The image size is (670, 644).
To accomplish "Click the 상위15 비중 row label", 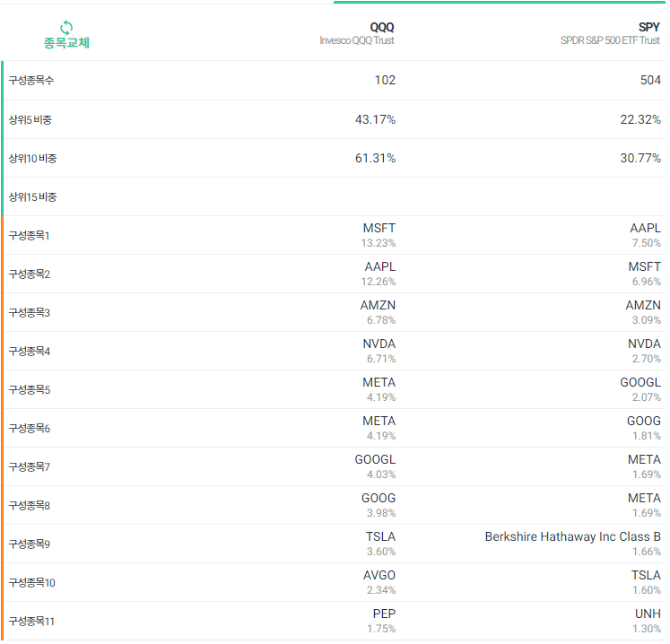I will pos(32,197).
